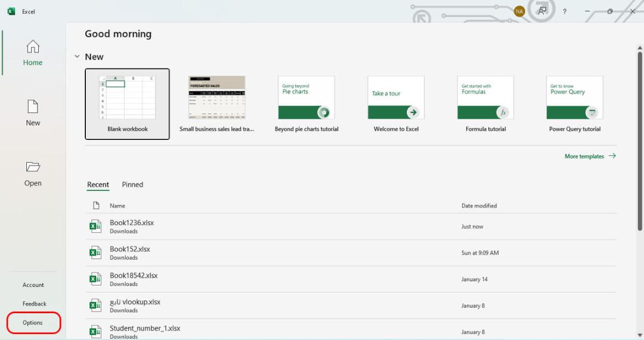
Task: Switch to the Pinned tab
Action: tap(132, 185)
